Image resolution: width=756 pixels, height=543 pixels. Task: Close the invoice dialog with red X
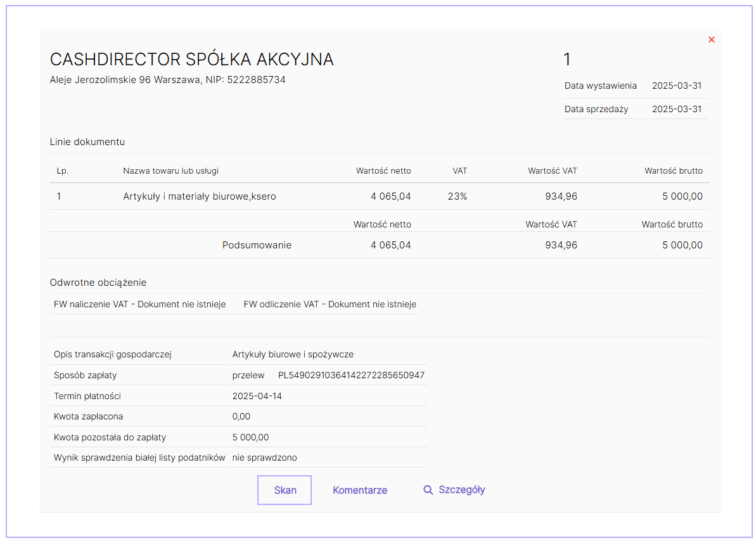coord(711,39)
